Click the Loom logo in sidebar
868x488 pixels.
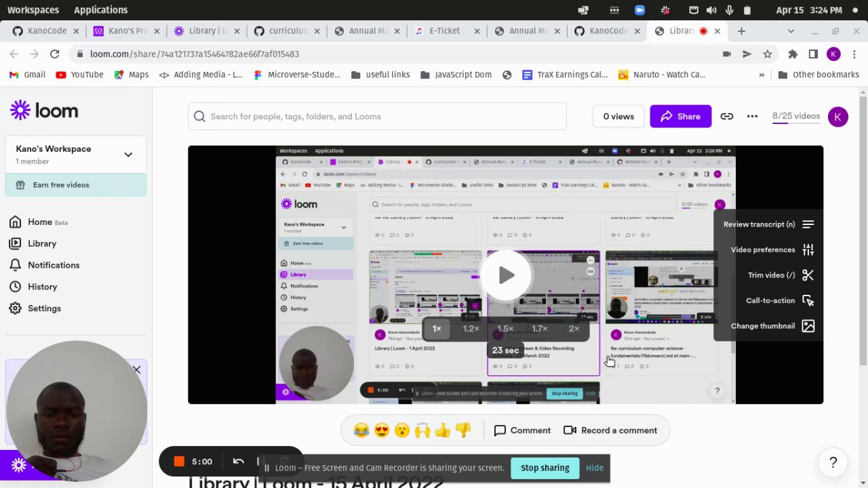pos(44,110)
